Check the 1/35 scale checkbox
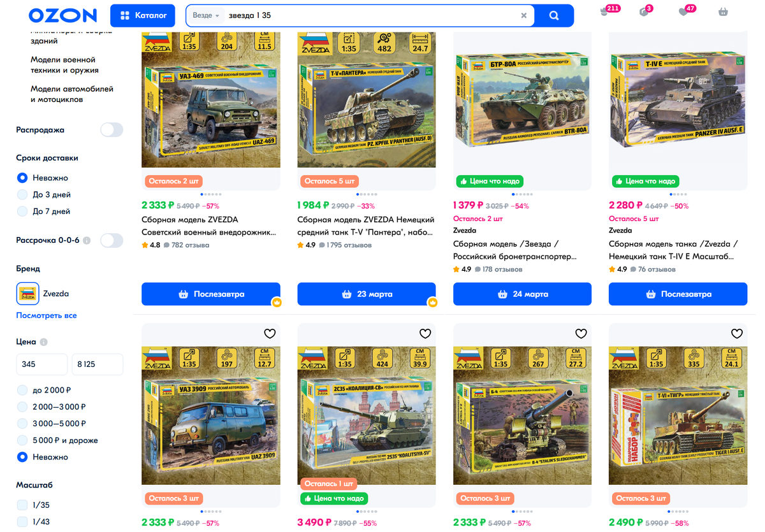The height and width of the screenshot is (532, 765). 22,505
